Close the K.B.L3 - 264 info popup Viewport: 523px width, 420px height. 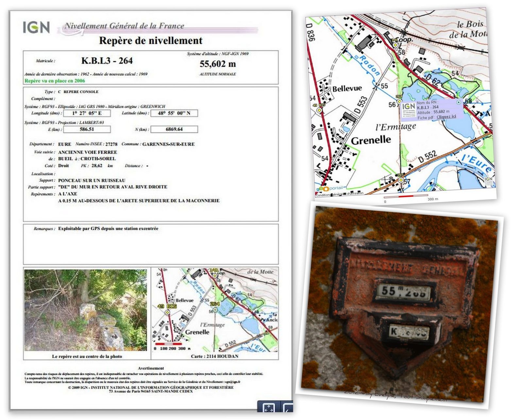pos(458,102)
